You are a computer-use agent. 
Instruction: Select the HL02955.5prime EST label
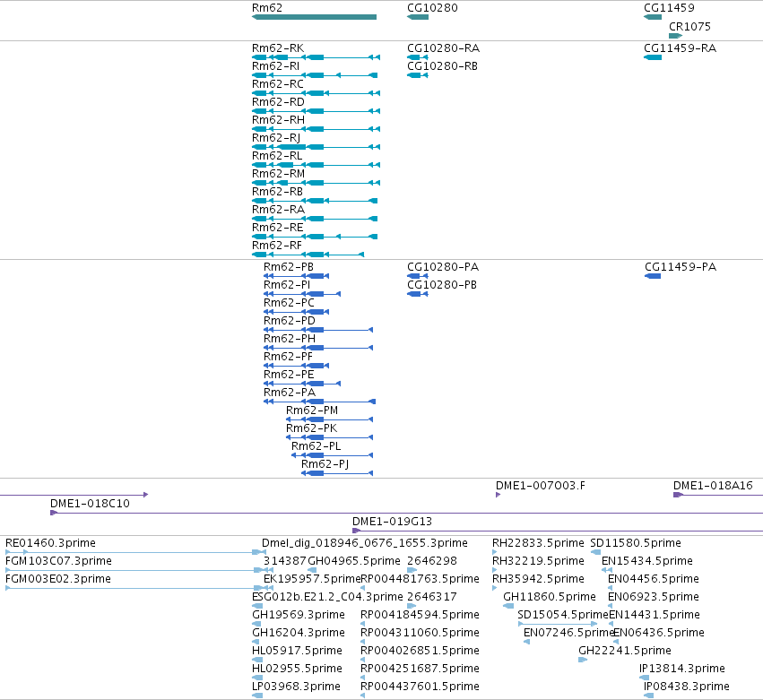pos(297,669)
